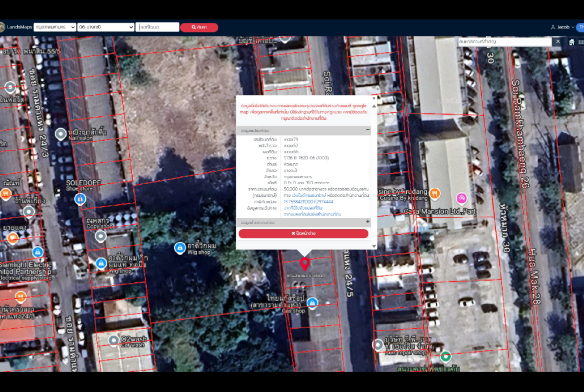Click the home icon beside search box
Screen dimensions: 584x392
(572, 42)
